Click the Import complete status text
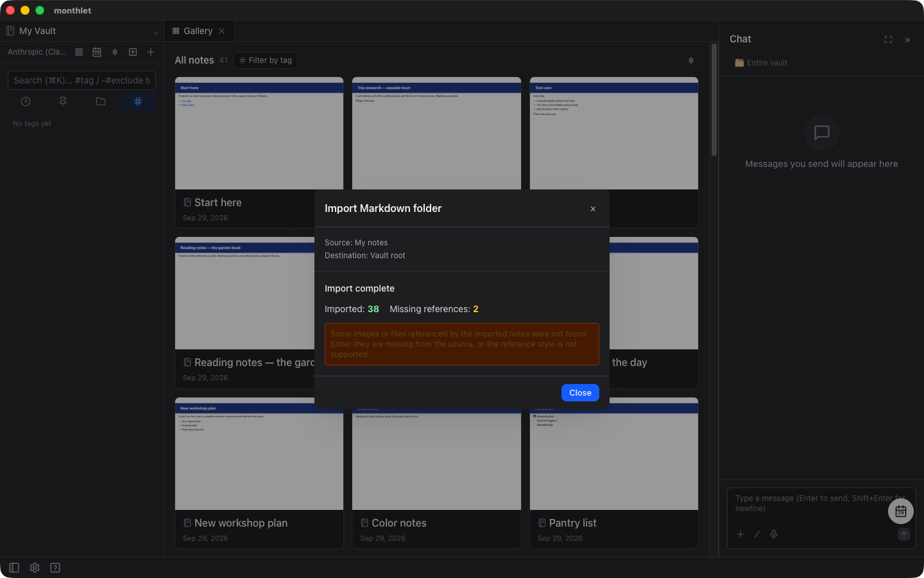This screenshot has height=578, width=924. point(359,289)
